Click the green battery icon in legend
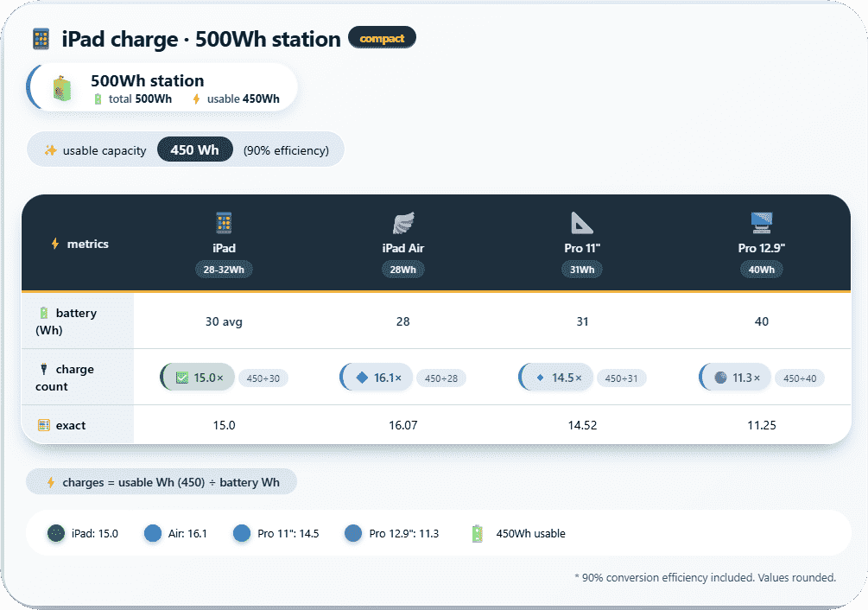 (x=478, y=534)
